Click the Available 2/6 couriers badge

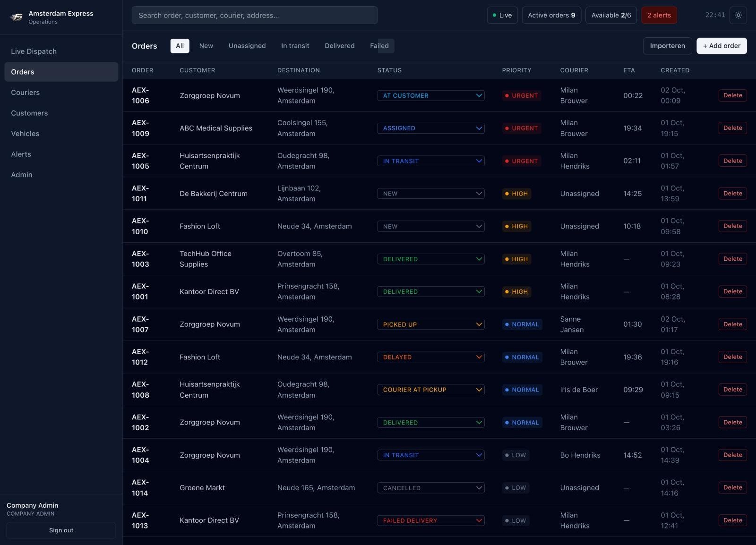coord(611,15)
